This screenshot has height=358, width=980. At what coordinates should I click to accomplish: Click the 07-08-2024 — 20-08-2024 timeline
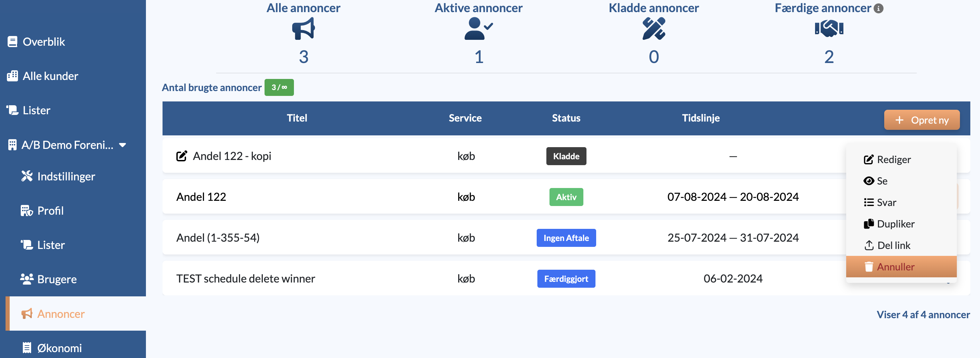(x=733, y=197)
